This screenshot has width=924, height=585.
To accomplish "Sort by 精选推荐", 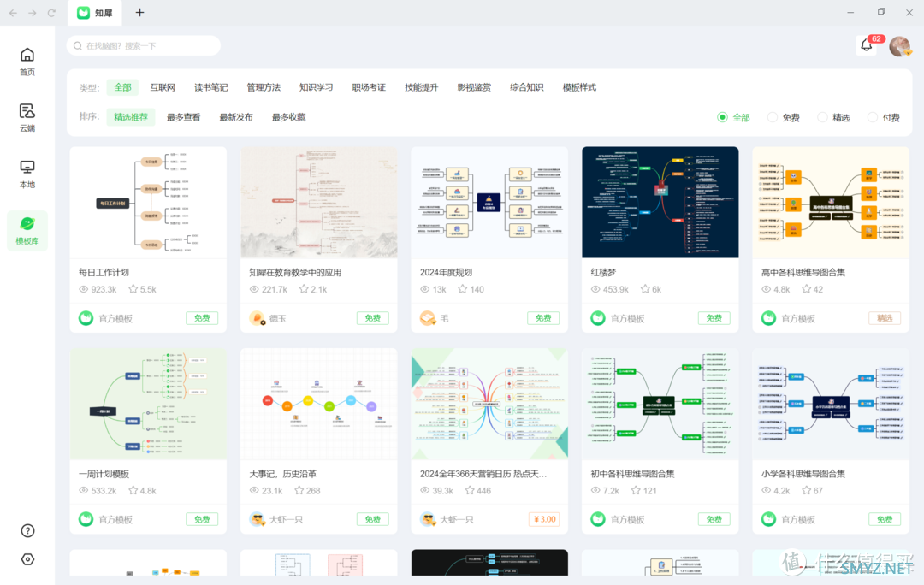I will (x=131, y=116).
